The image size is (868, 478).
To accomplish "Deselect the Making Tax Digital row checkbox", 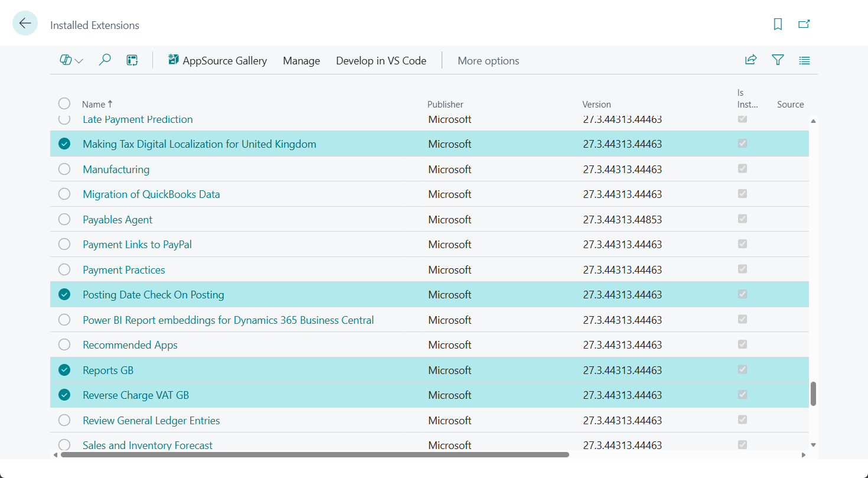I will (64, 143).
